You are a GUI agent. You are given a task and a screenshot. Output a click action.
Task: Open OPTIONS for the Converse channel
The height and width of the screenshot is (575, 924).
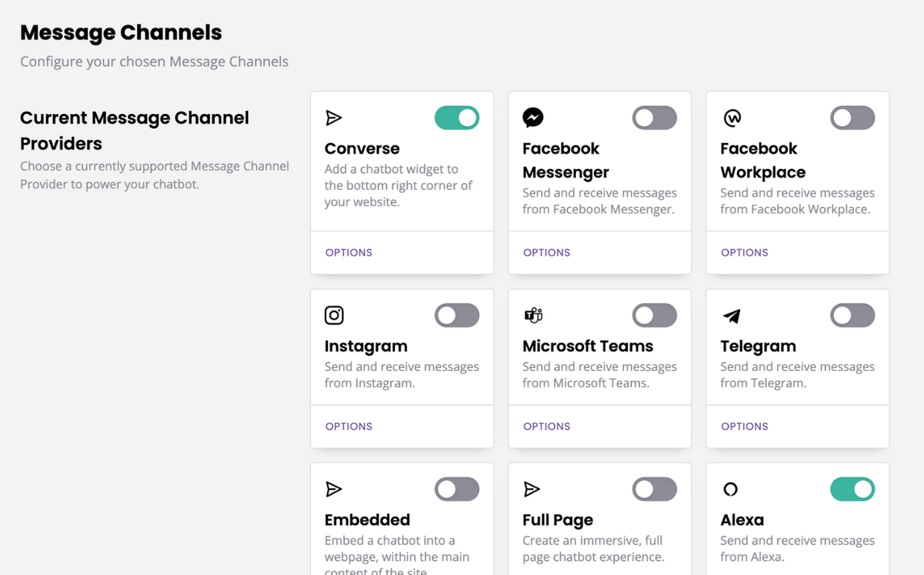pyautogui.click(x=348, y=252)
